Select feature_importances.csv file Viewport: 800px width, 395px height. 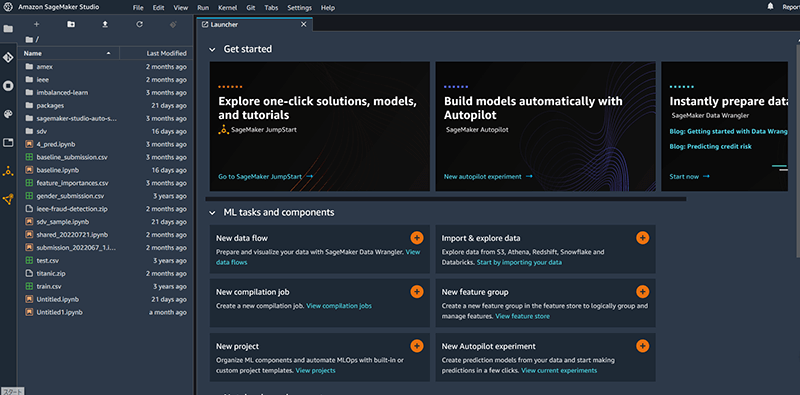pos(106,183)
